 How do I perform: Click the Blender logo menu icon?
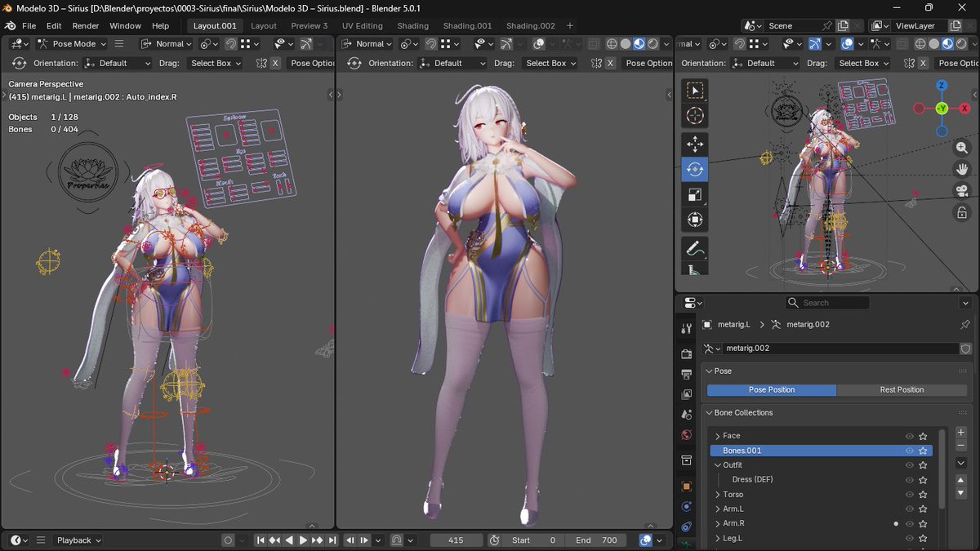(10, 25)
